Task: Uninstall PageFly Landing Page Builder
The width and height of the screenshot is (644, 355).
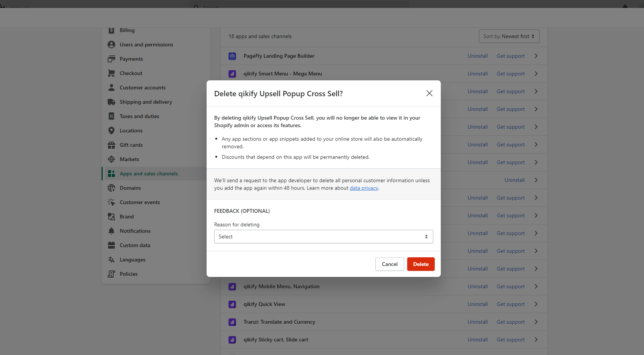Action: (x=477, y=56)
